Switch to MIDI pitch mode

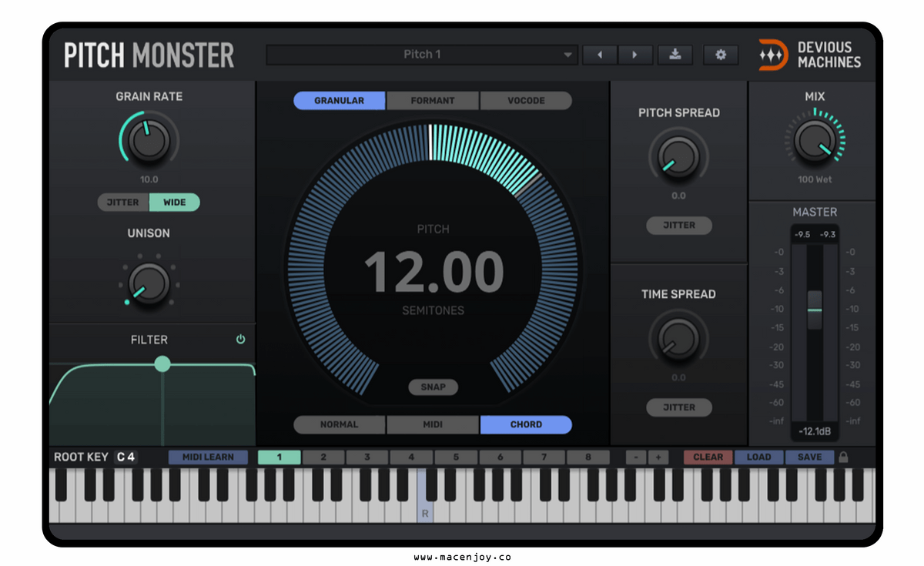click(x=433, y=424)
